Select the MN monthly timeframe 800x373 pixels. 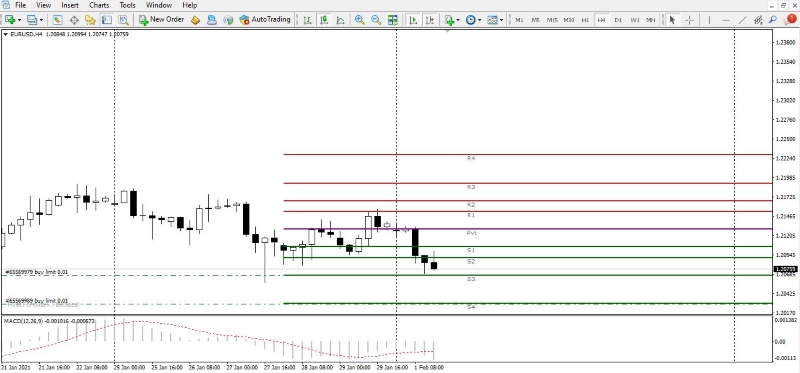tap(651, 20)
